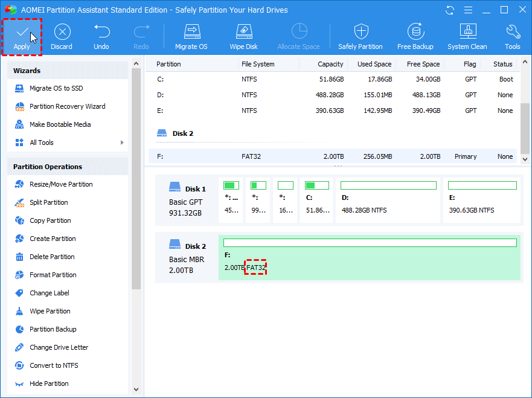Viewport: 532px width, 398px height.
Task: Open title bar hamburger menu
Action: [468, 10]
